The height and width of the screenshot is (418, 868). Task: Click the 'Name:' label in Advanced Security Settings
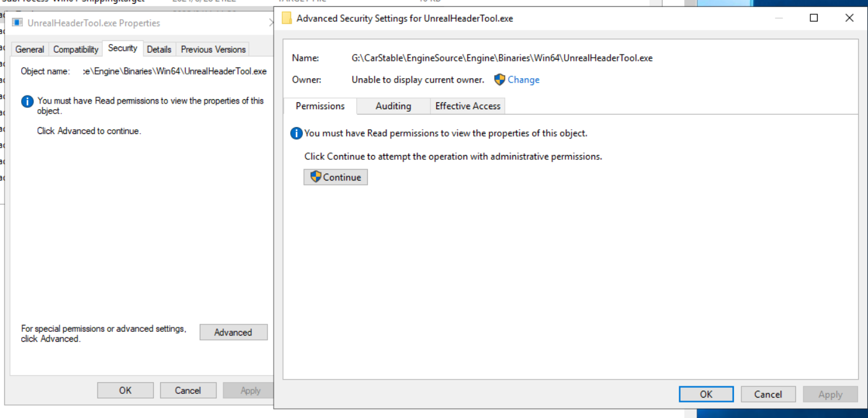pos(305,58)
